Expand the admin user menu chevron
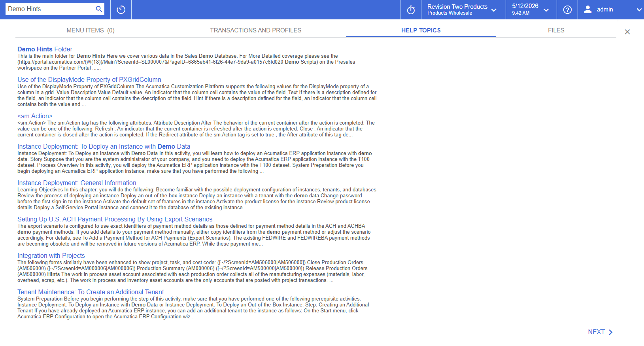 (x=639, y=10)
